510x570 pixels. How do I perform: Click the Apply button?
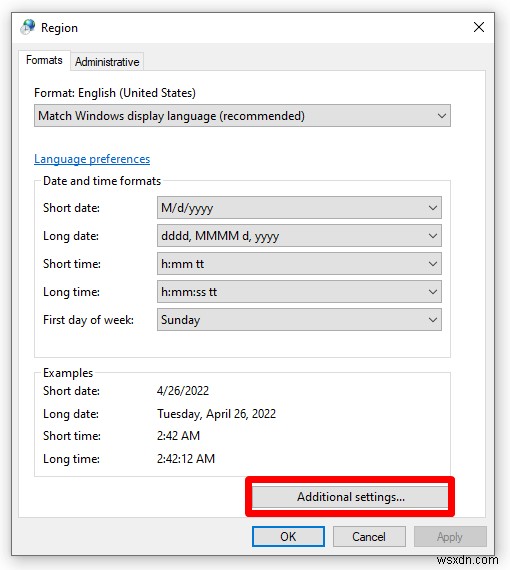pyautogui.click(x=450, y=537)
